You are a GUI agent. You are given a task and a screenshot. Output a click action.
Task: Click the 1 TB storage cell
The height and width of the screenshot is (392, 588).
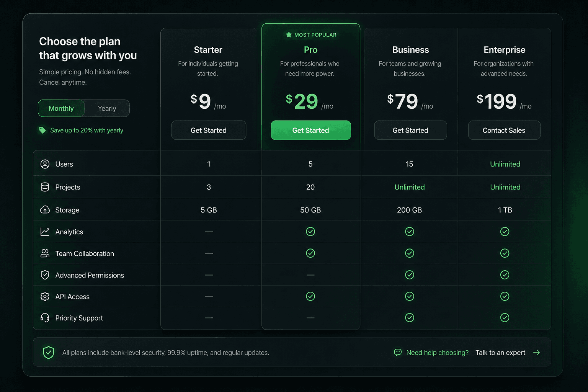pos(505,210)
